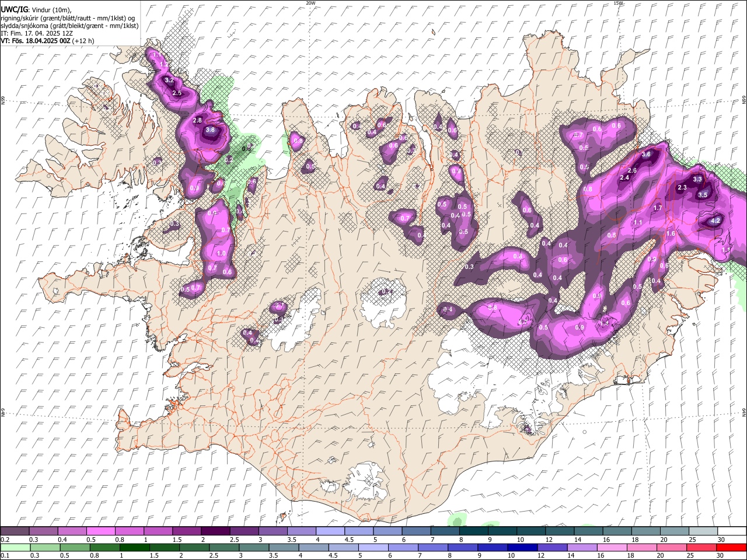Click the 2.5 snowfall value on the map
Image resolution: width=747 pixels, height=560 pixels.
point(177,93)
